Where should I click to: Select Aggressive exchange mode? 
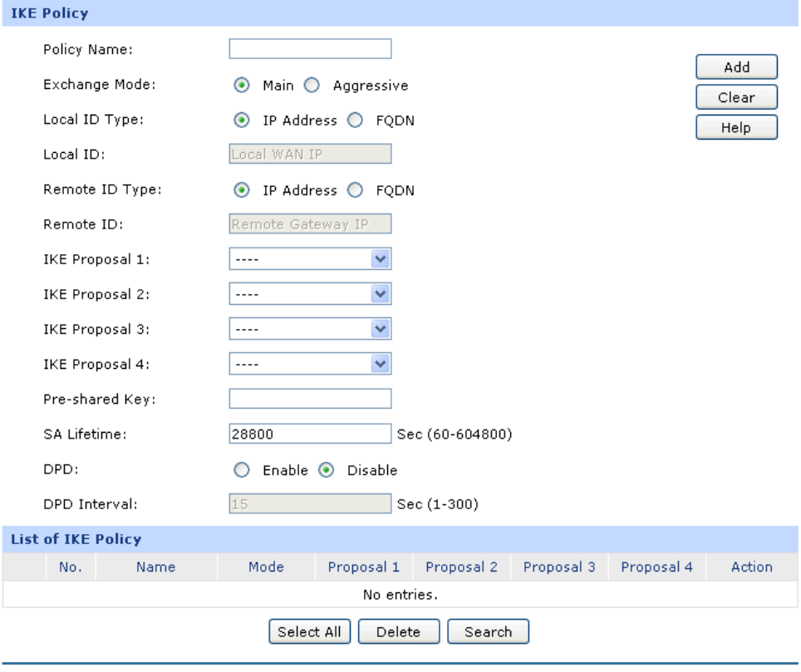pyautogui.click(x=312, y=85)
